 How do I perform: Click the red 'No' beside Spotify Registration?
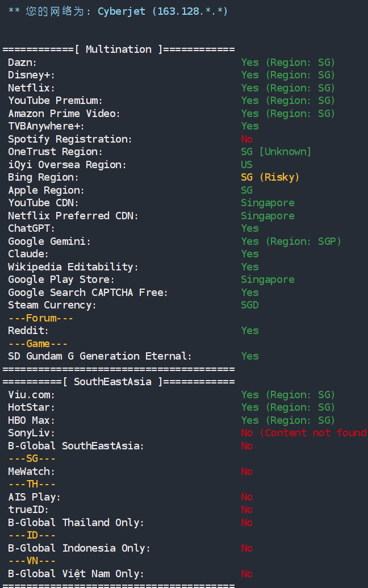click(246, 139)
